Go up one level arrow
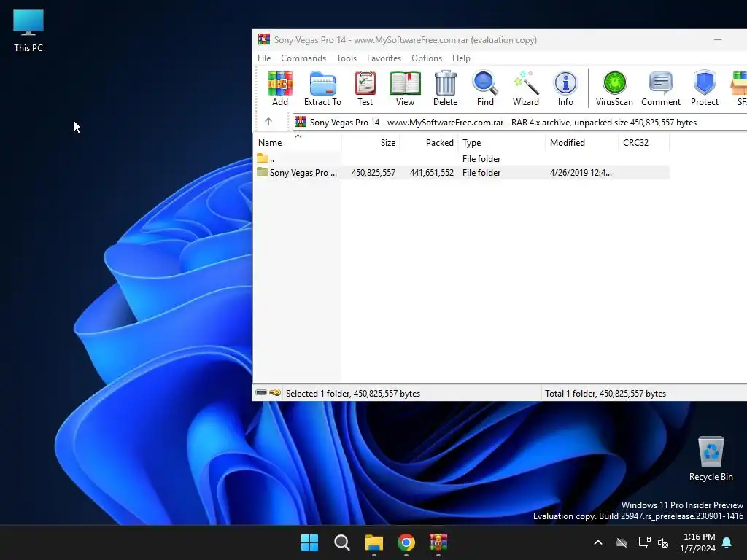 [x=268, y=122]
